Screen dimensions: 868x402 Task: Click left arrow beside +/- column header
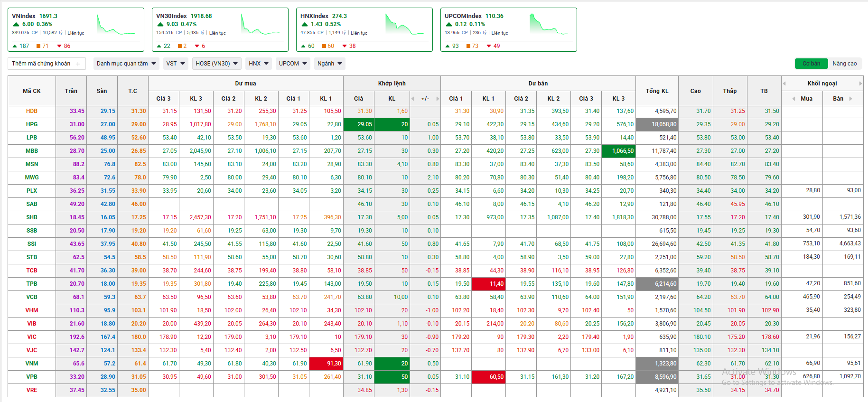(x=413, y=99)
